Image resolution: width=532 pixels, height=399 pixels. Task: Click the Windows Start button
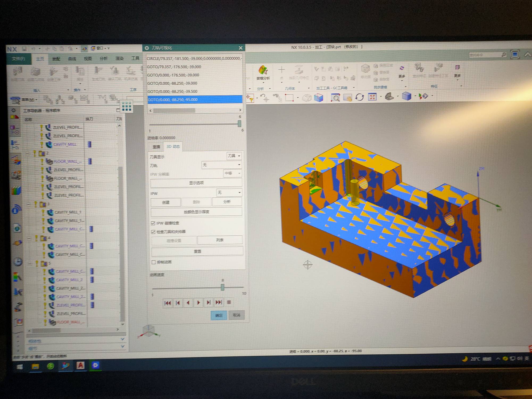[20, 367]
